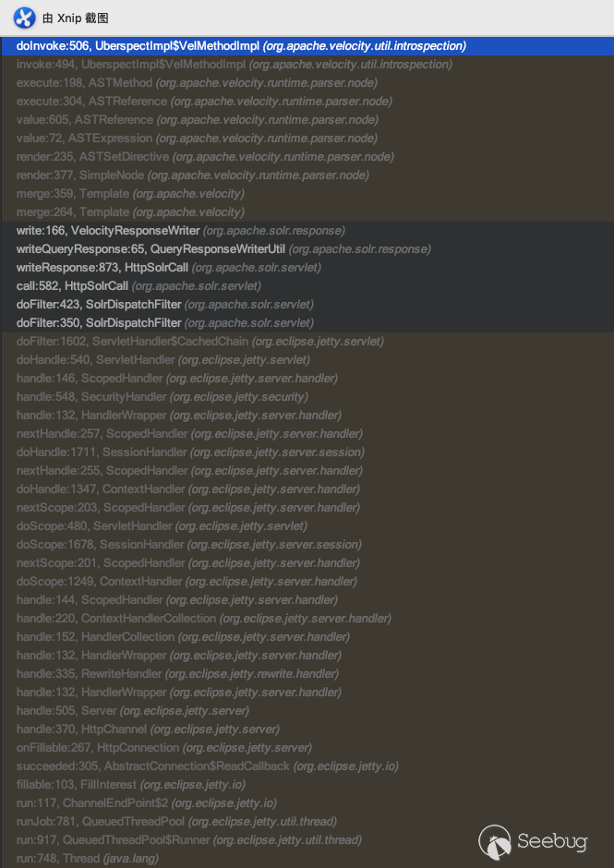The image size is (614, 868).
Task: Click handle:548 SecurityHandler frame
Action: point(162,397)
